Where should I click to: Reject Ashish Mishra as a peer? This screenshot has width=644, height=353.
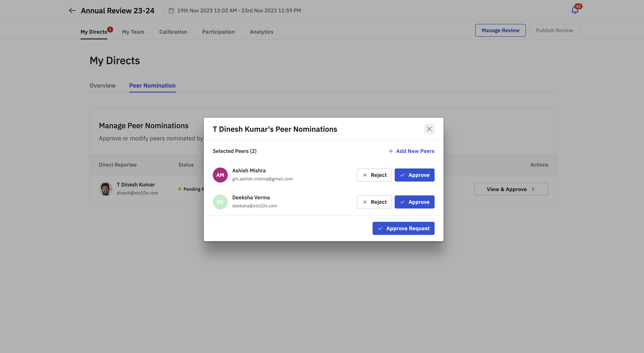point(374,175)
